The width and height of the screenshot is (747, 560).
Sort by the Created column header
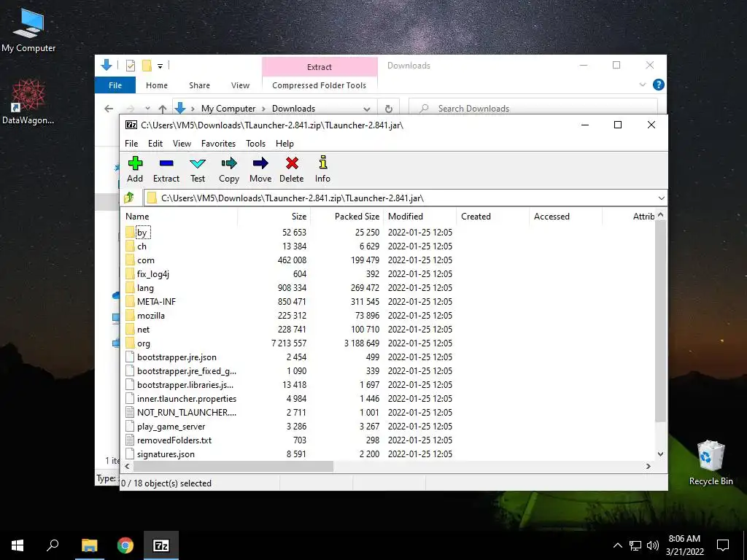click(x=492, y=216)
